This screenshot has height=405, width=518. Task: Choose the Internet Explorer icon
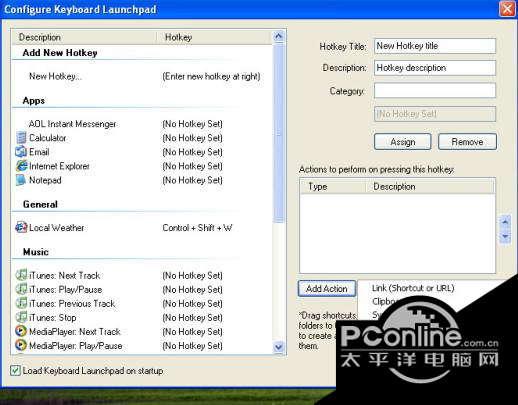[22, 166]
